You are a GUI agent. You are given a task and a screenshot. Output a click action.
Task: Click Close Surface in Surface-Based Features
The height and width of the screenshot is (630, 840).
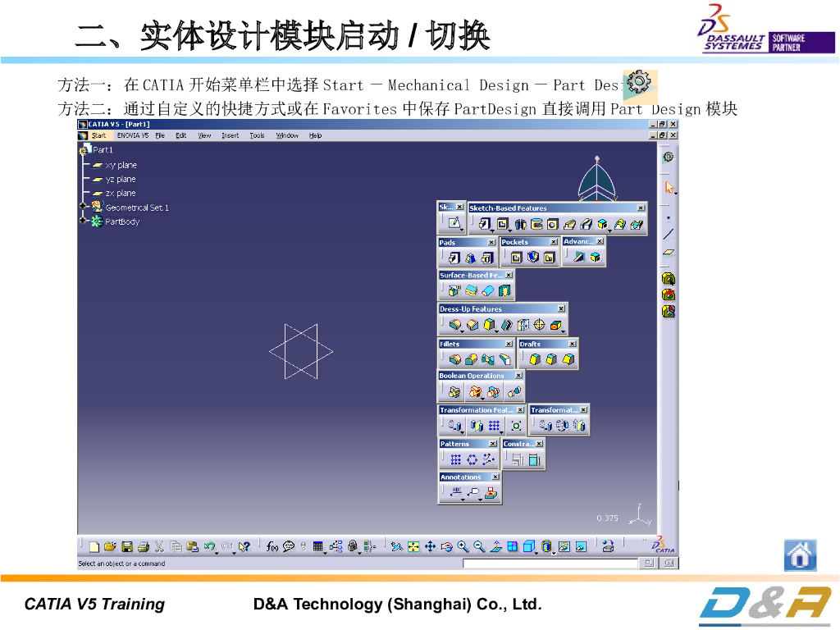click(488, 291)
